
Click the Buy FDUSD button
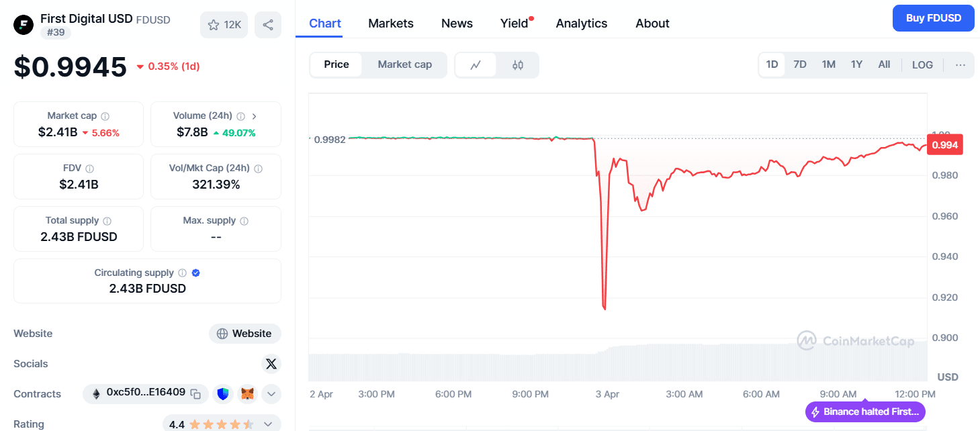[933, 18]
